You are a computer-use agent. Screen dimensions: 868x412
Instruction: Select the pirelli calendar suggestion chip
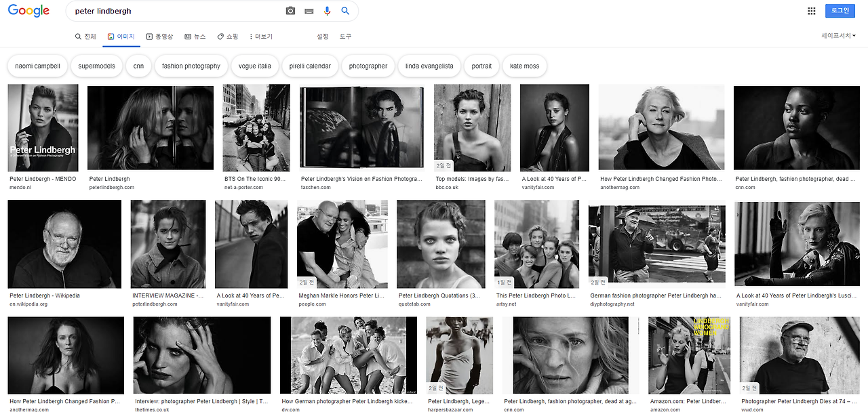310,66
